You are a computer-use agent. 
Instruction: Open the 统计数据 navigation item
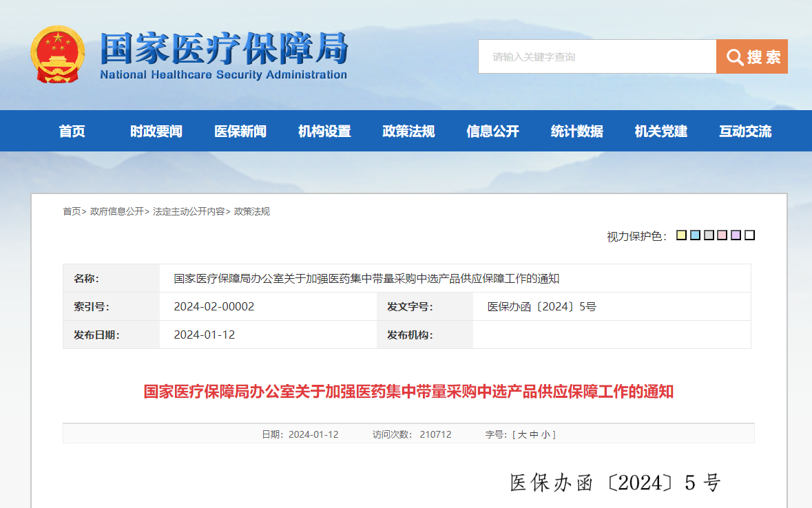tap(577, 131)
